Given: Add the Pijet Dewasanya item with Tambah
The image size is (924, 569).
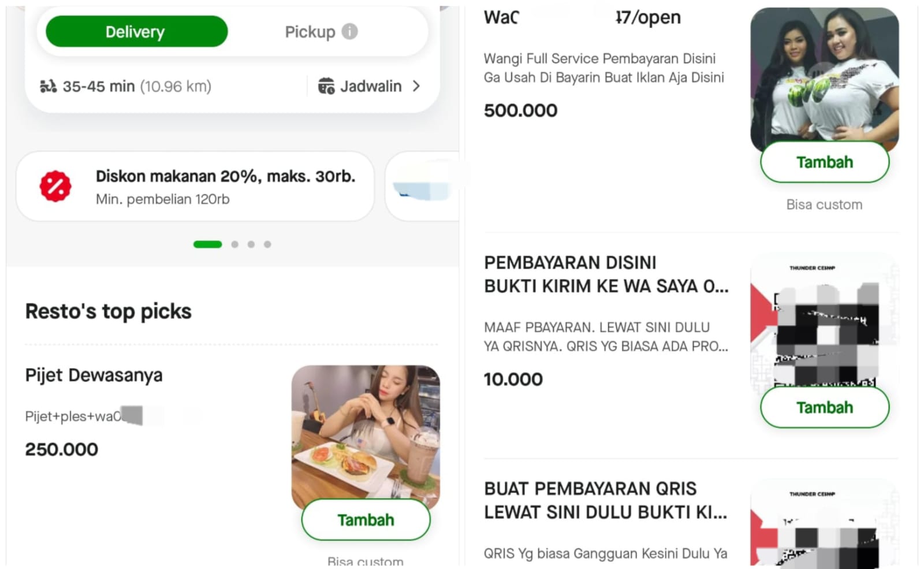Looking at the screenshot, I should click(x=366, y=520).
